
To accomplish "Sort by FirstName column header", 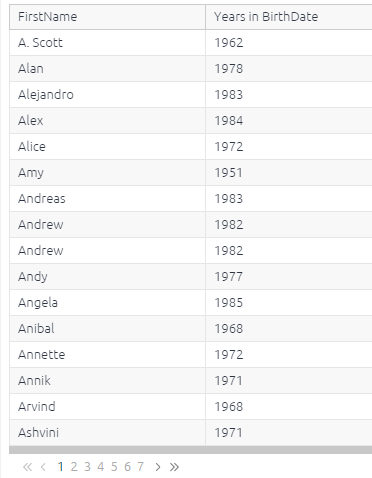I will pyautogui.click(x=107, y=17).
